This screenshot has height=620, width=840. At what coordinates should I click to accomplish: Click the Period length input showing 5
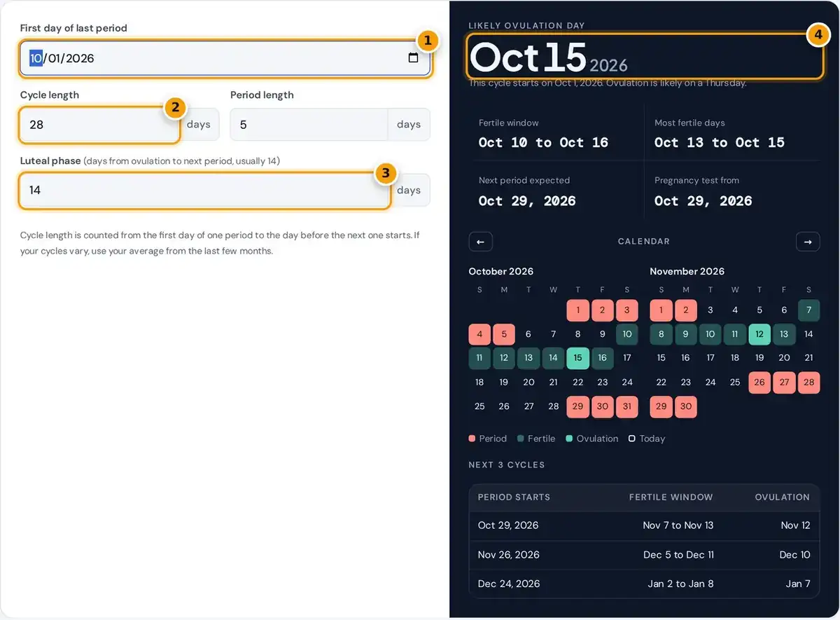[x=309, y=125]
